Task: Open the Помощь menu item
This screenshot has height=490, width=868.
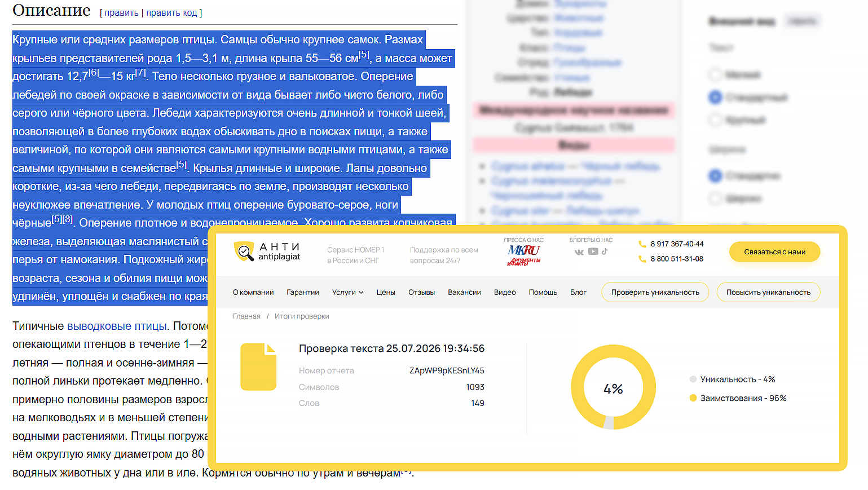Action: click(x=543, y=292)
